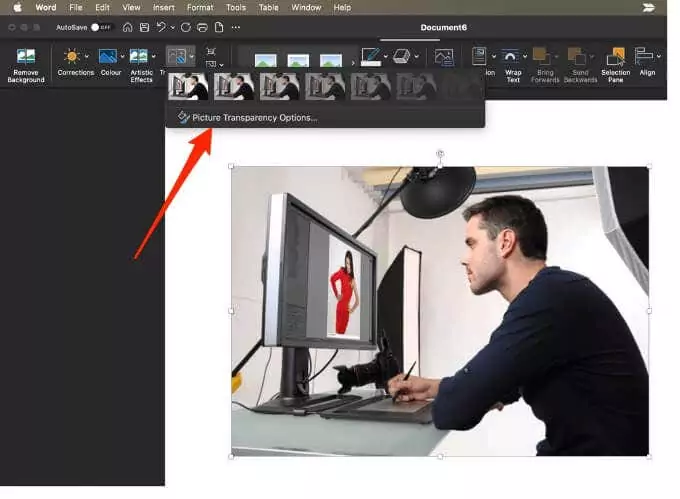Choose Picture Transparency Options...
Image resolution: width=680 pixels, height=499 pixels.
point(254,117)
